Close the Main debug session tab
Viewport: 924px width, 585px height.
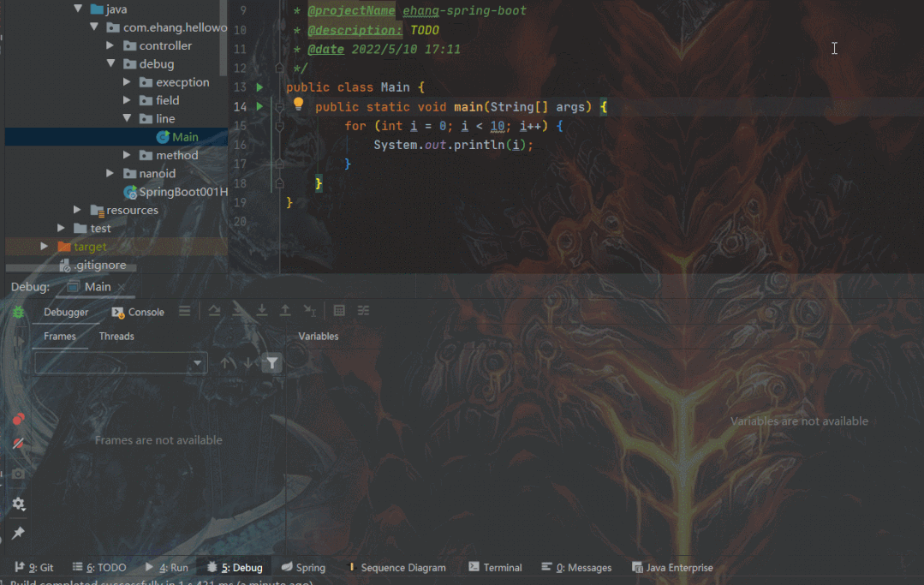click(122, 287)
